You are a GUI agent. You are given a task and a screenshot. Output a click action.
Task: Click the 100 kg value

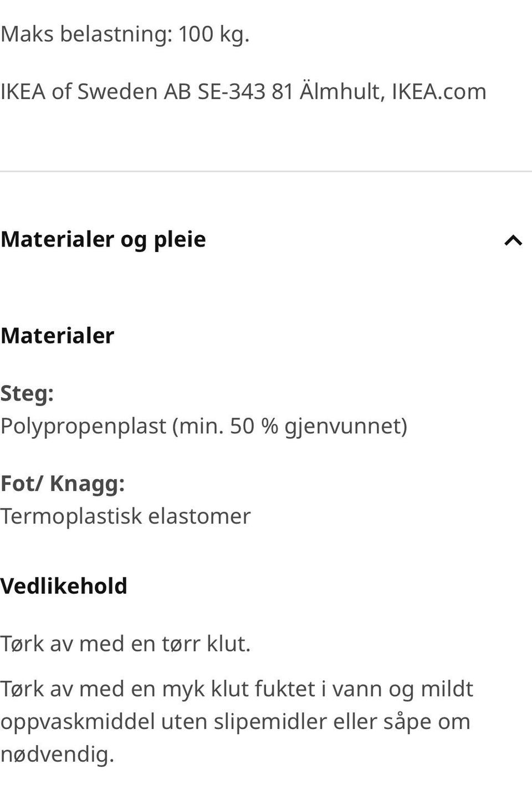pyautogui.click(x=213, y=34)
